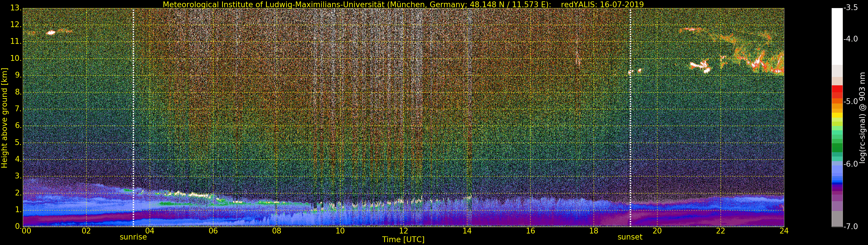Click the '9.' height axis tick label
The width and height of the screenshot is (868, 245).
(x=18, y=75)
